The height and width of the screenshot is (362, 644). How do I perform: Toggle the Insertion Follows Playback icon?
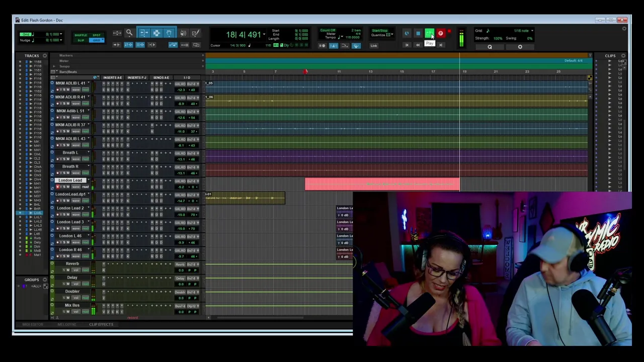click(152, 45)
